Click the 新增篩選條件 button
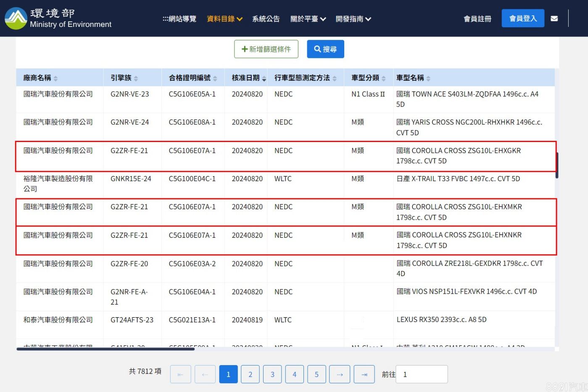Screen dimensions: 588x392 click(266, 49)
